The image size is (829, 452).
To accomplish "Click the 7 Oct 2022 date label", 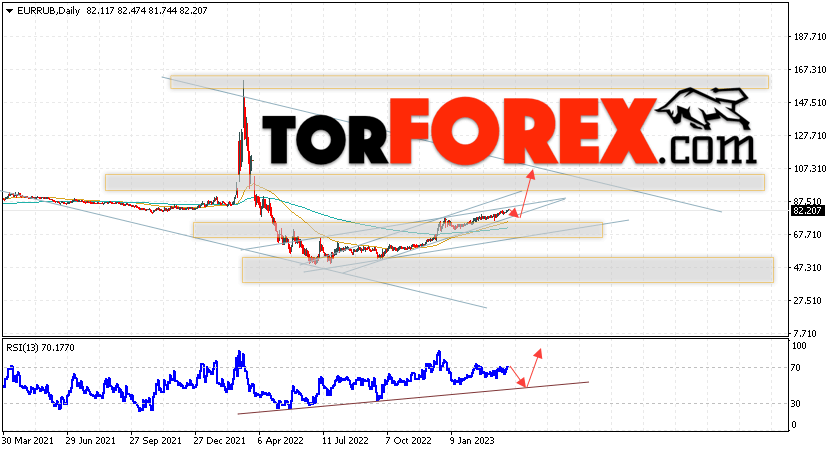I will point(409,440).
